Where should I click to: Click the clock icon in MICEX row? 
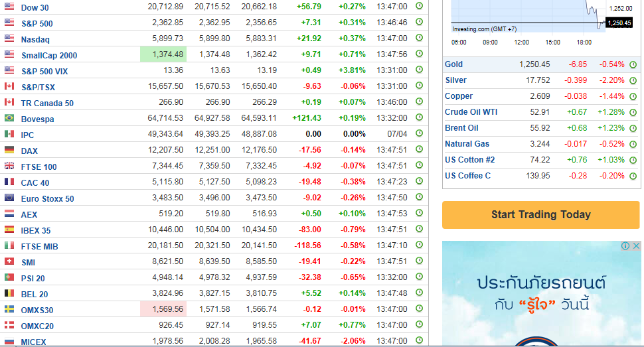point(419,340)
